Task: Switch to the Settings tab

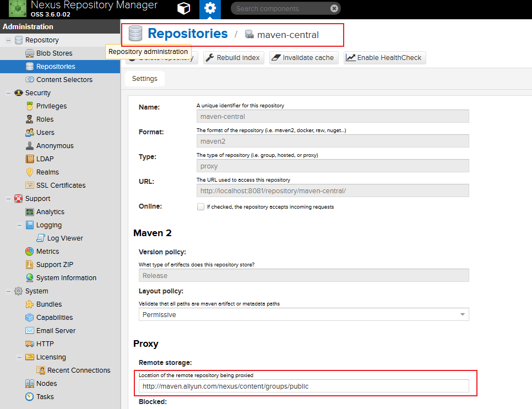Action: (145, 79)
